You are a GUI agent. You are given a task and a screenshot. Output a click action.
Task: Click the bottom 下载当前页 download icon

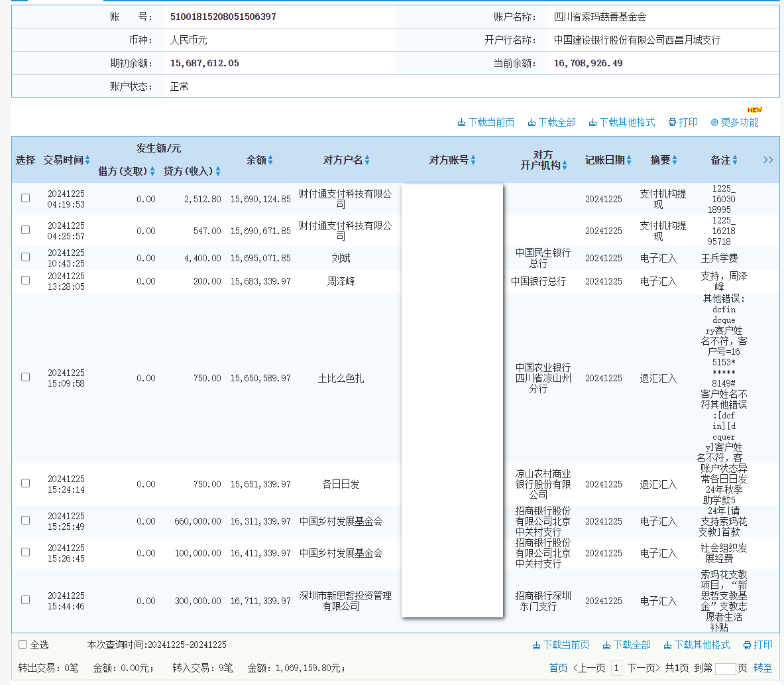[x=536, y=645]
